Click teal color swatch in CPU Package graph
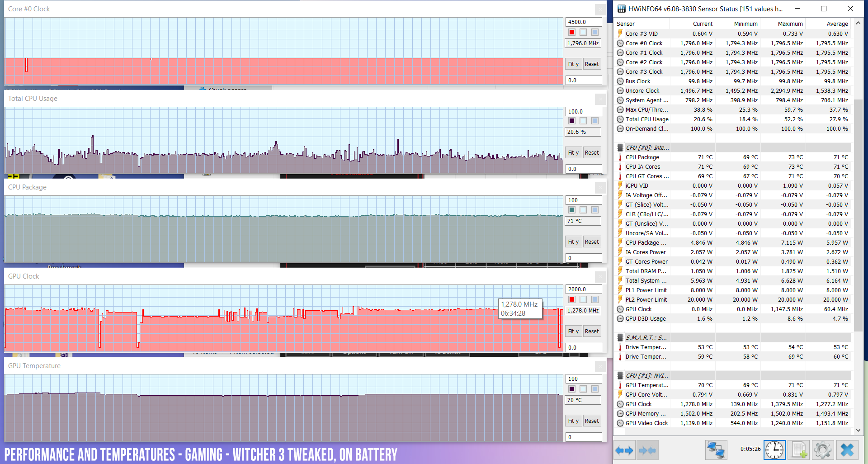 pos(572,210)
